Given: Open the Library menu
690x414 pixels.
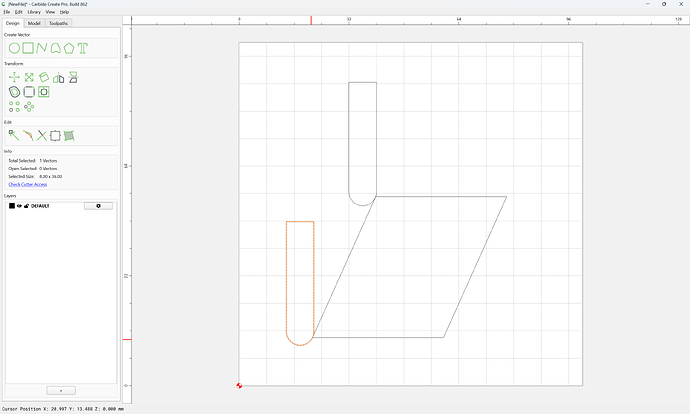Looking at the screenshot, I should click(x=34, y=12).
